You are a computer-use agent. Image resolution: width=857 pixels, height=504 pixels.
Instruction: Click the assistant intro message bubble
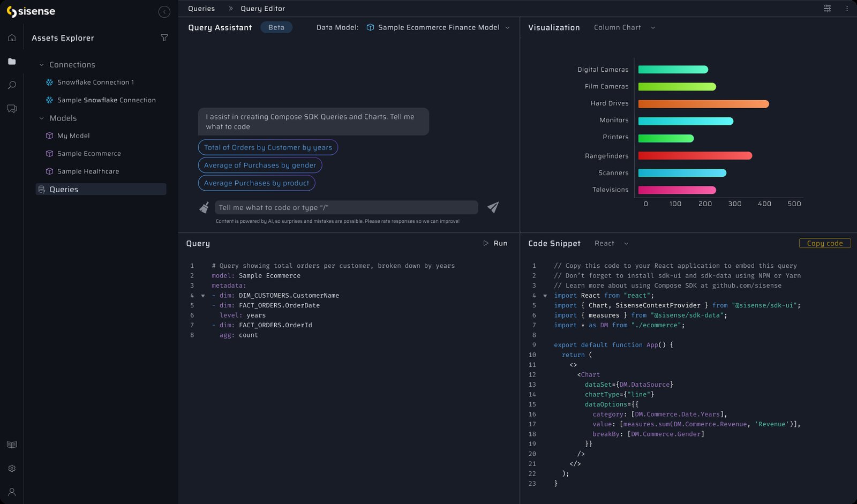pyautogui.click(x=313, y=122)
